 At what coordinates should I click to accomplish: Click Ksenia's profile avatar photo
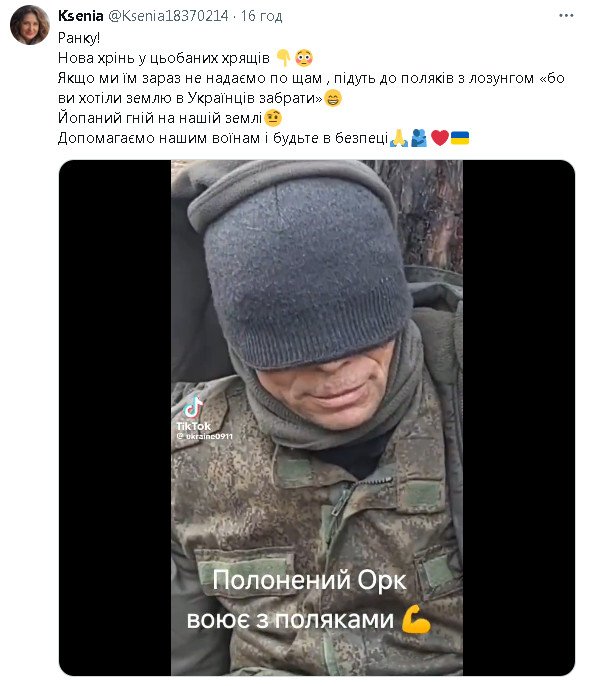click(x=30, y=25)
